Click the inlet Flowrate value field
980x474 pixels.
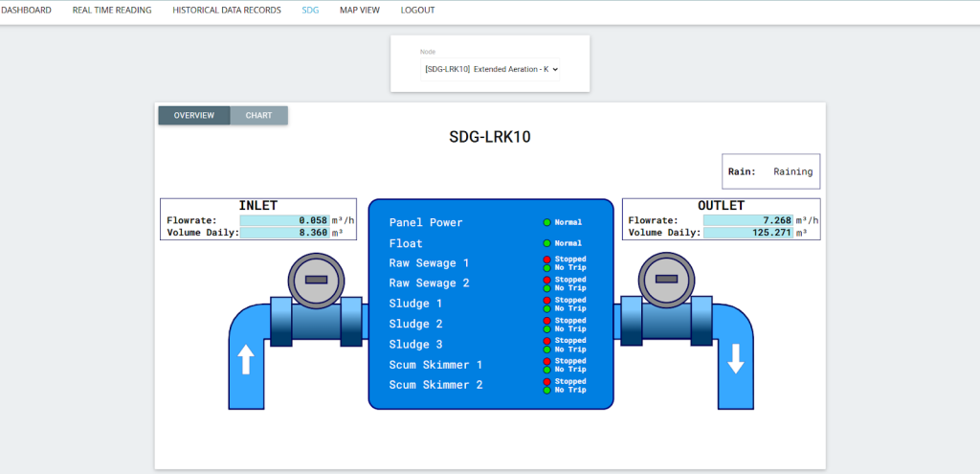click(284, 220)
